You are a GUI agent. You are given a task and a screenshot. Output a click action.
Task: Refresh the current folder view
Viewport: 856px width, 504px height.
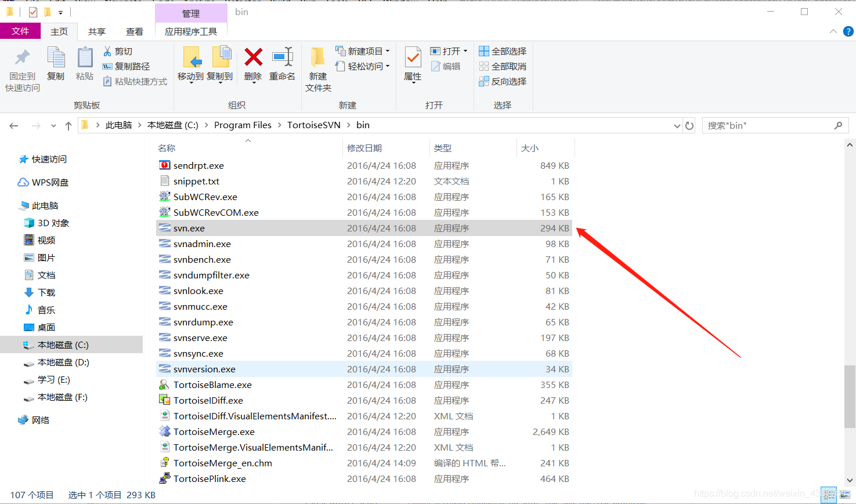point(689,125)
